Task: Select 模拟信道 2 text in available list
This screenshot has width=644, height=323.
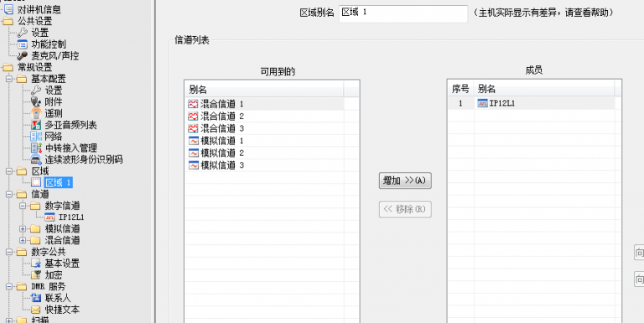Action: tap(221, 153)
